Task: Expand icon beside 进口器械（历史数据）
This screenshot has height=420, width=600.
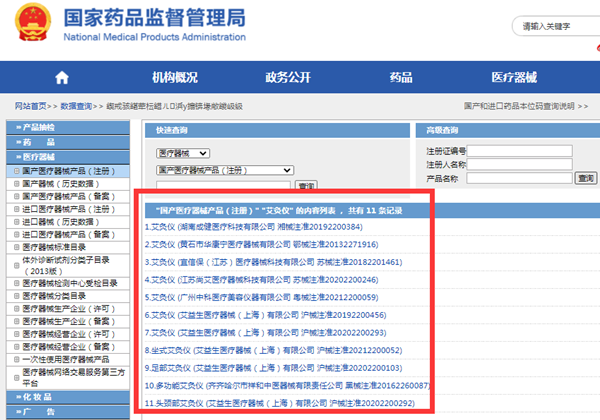Action: pos(16,221)
